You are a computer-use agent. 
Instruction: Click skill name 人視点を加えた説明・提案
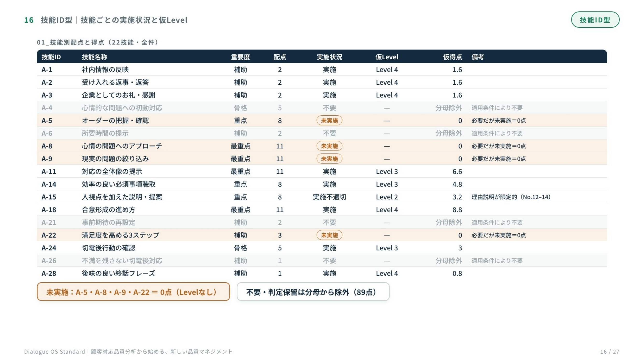coord(122,197)
